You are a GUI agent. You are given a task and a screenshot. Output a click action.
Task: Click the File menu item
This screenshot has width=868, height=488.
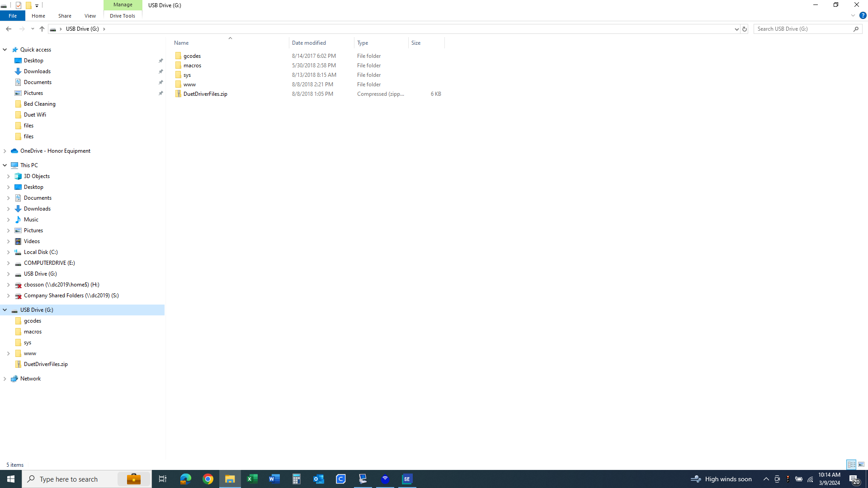12,16
